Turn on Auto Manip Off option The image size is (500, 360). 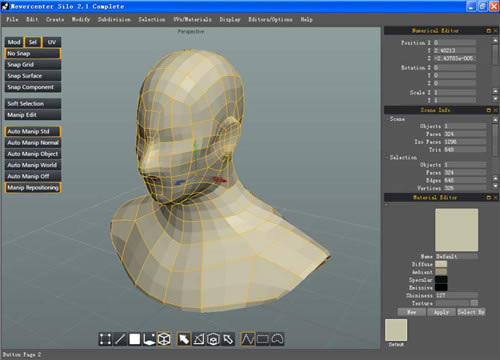pyautogui.click(x=33, y=176)
